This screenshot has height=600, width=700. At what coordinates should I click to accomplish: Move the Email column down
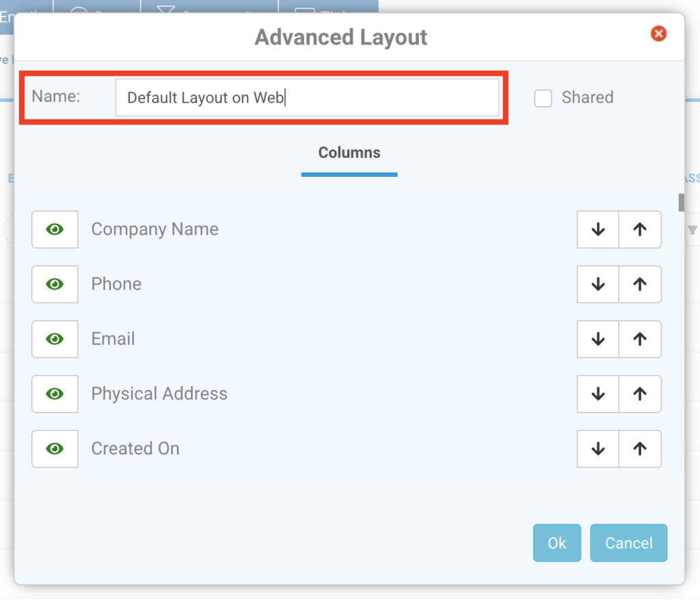pos(597,339)
